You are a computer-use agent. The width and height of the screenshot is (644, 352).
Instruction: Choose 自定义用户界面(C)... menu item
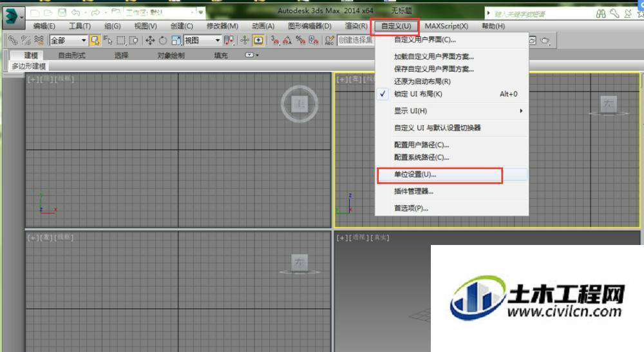point(452,40)
